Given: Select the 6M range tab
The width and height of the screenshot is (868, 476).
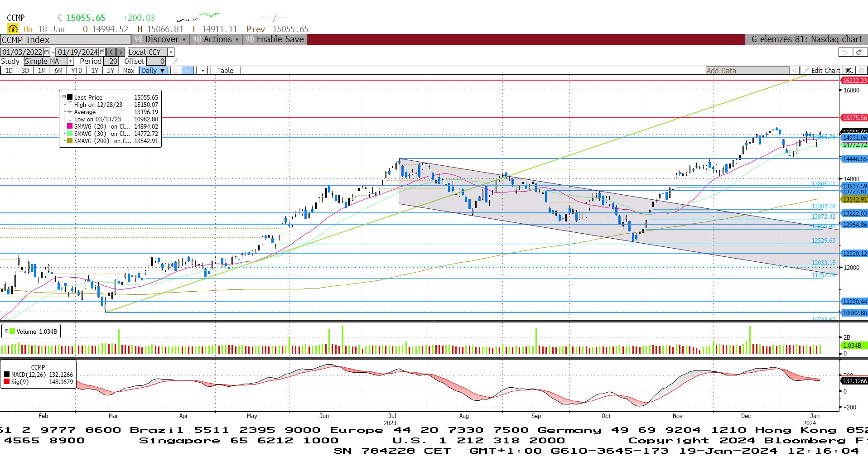Looking at the screenshot, I should (x=58, y=71).
